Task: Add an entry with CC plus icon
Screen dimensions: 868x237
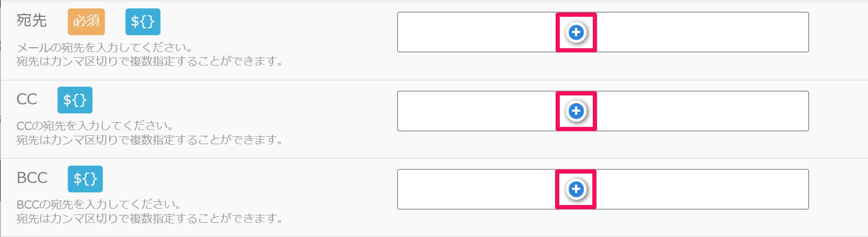Action: pos(576,111)
